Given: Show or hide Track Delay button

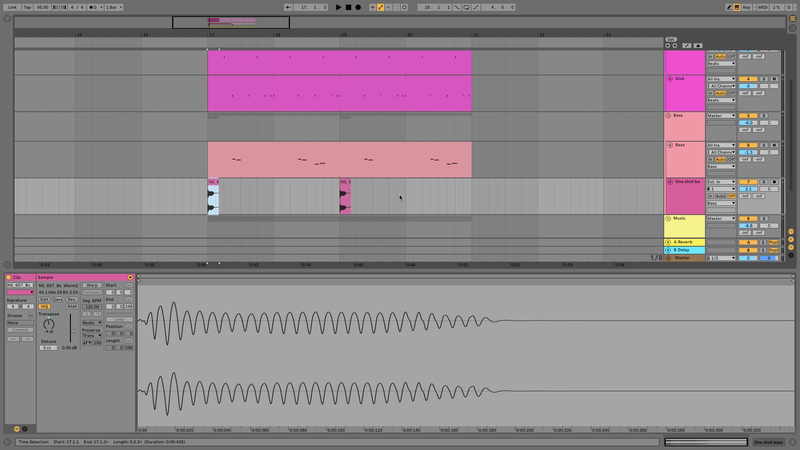Looking at the screenshot, I should [x=791, y=255].
